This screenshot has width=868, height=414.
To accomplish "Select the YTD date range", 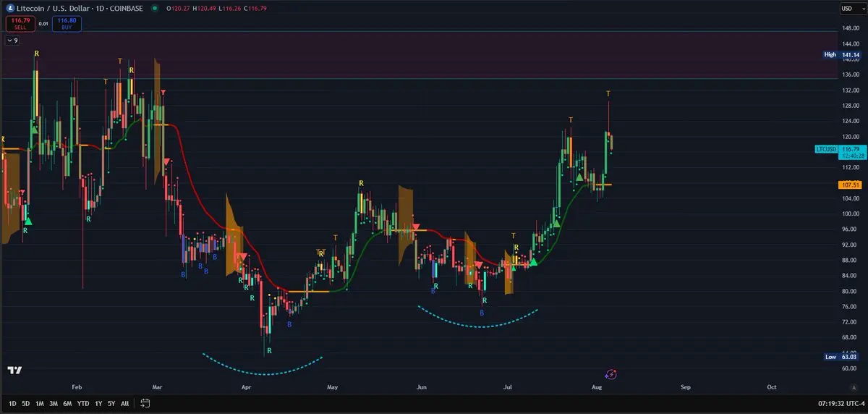I will coord(83,403).
